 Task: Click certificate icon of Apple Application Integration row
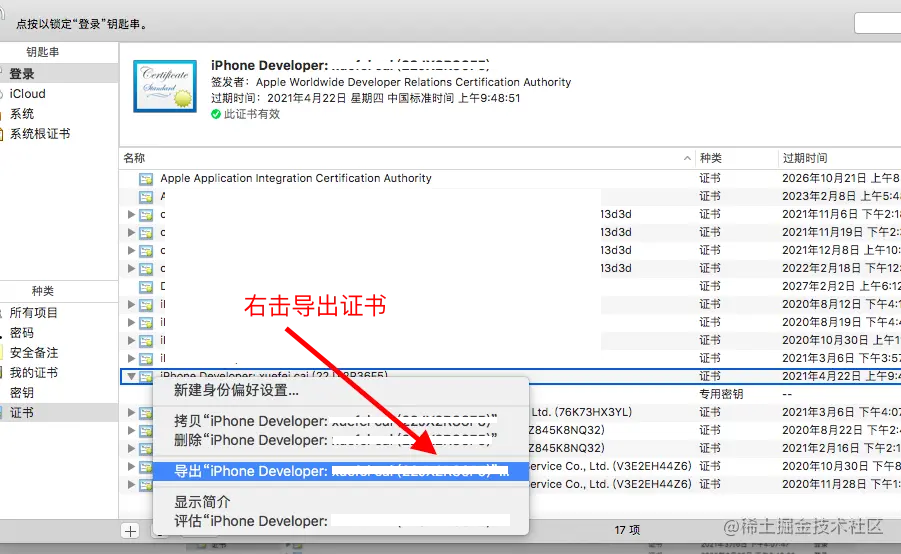146,179
